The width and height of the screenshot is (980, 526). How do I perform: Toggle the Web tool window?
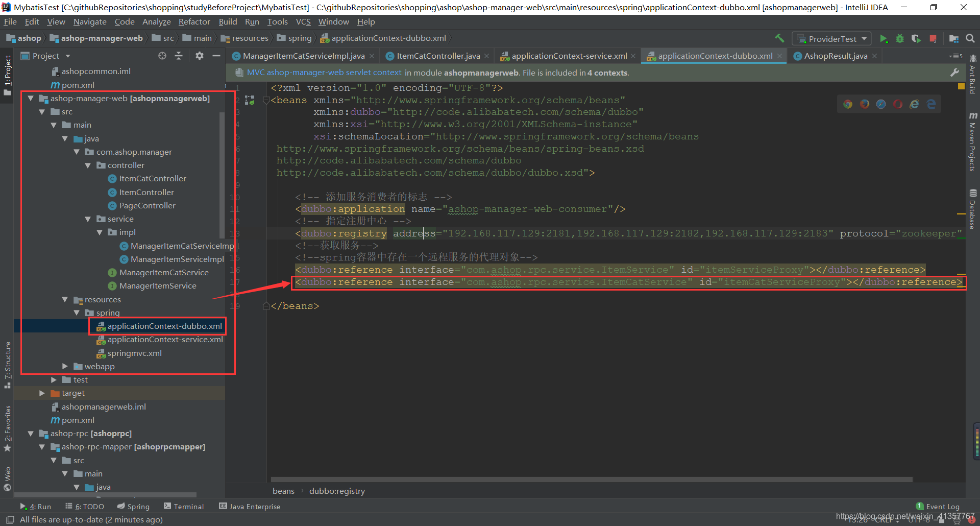7,479
